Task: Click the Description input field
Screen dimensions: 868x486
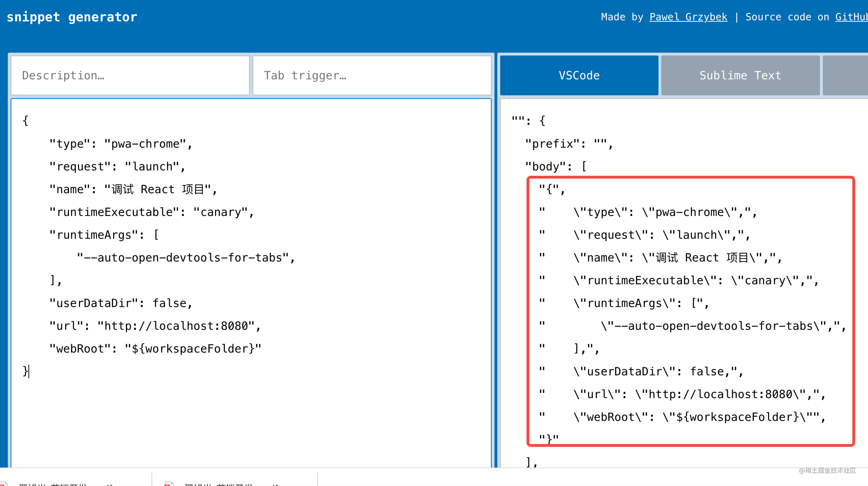Action: point(130,75)
